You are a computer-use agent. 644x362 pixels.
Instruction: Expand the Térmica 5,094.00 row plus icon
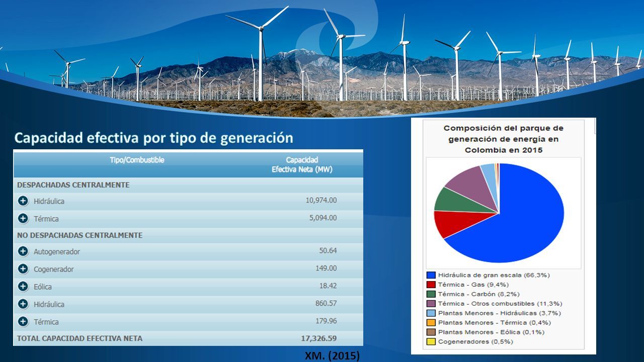23,218
